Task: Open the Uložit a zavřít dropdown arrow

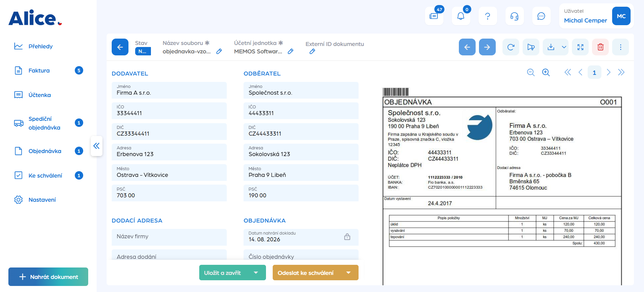Action: [x=256, y=273]
